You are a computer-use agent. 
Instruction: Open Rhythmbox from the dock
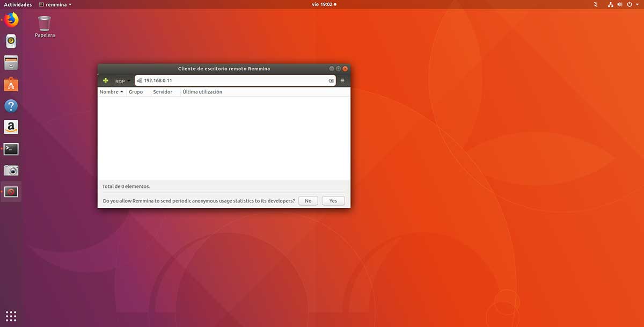click(x=11, y=41)
